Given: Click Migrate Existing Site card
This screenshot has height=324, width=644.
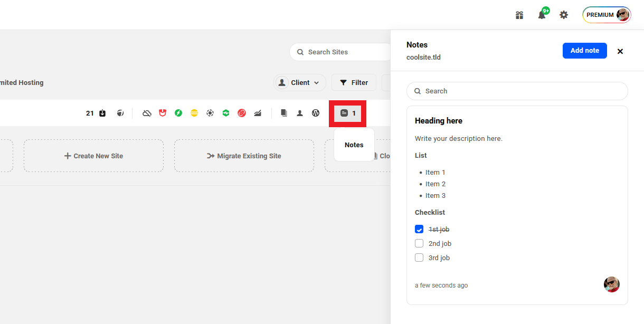Looking at the screenshot, I should tap(244, 156).
